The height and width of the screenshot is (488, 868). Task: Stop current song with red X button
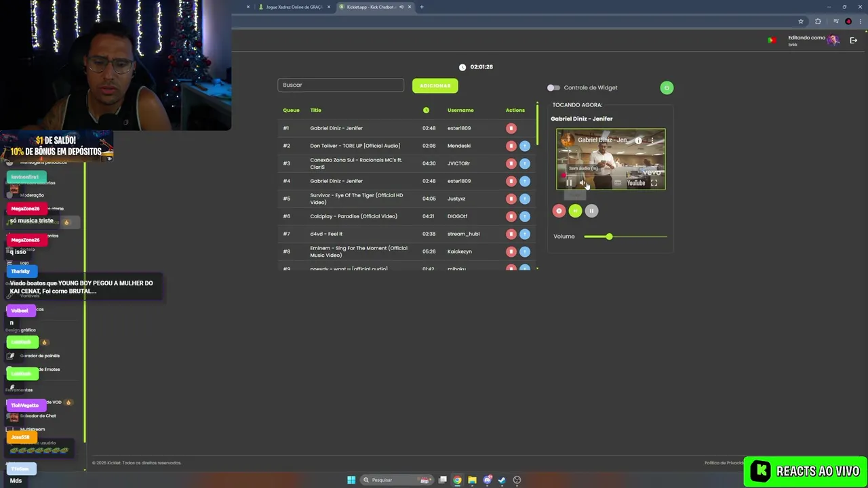coord(559,211)
